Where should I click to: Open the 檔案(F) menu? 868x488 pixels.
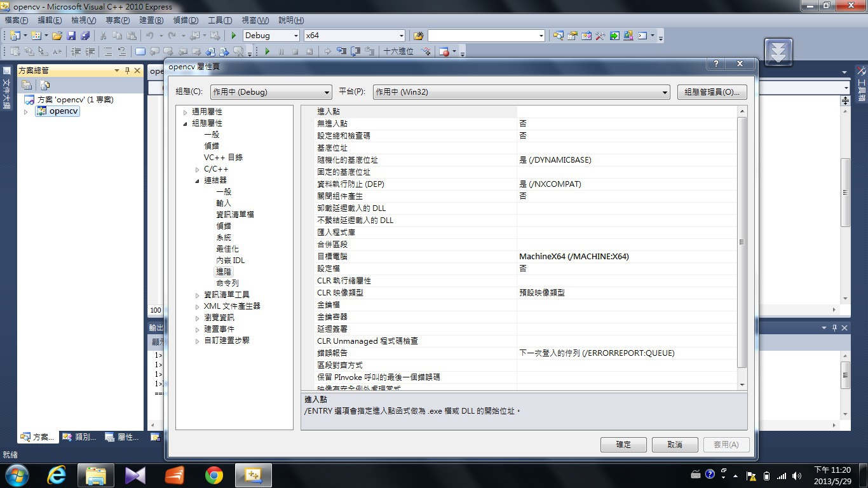pos(17,20)
